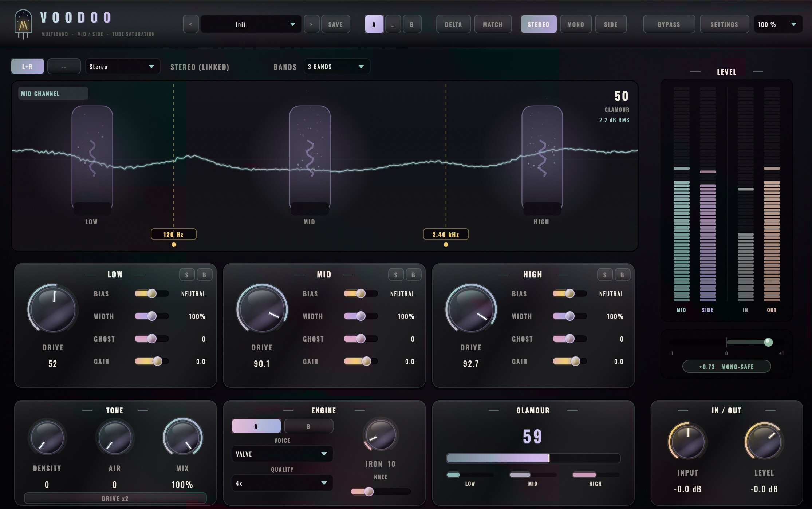
Task: Bypass the Low band
Action: coord(204,275)
